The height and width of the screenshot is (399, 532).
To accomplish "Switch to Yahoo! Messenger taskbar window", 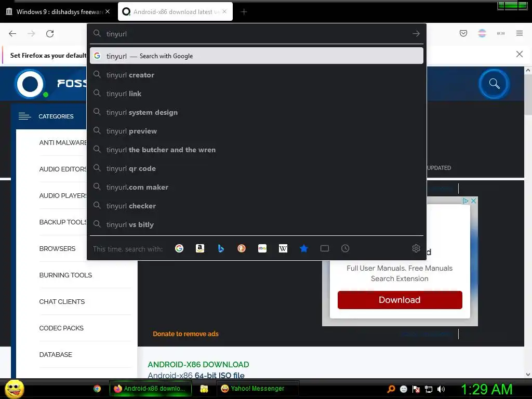I will (257, 389).
